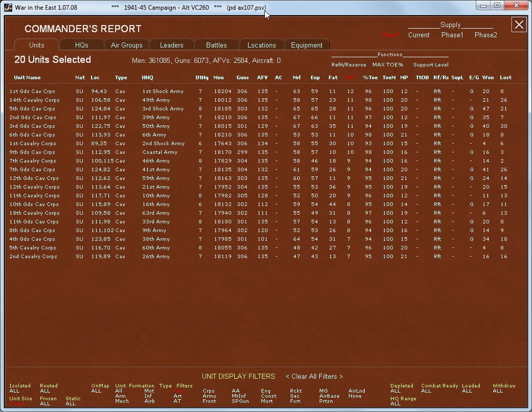The image size is (532, 412).
Task: Click the War in the East title bar icon
Action: click(x=8, y=7)
